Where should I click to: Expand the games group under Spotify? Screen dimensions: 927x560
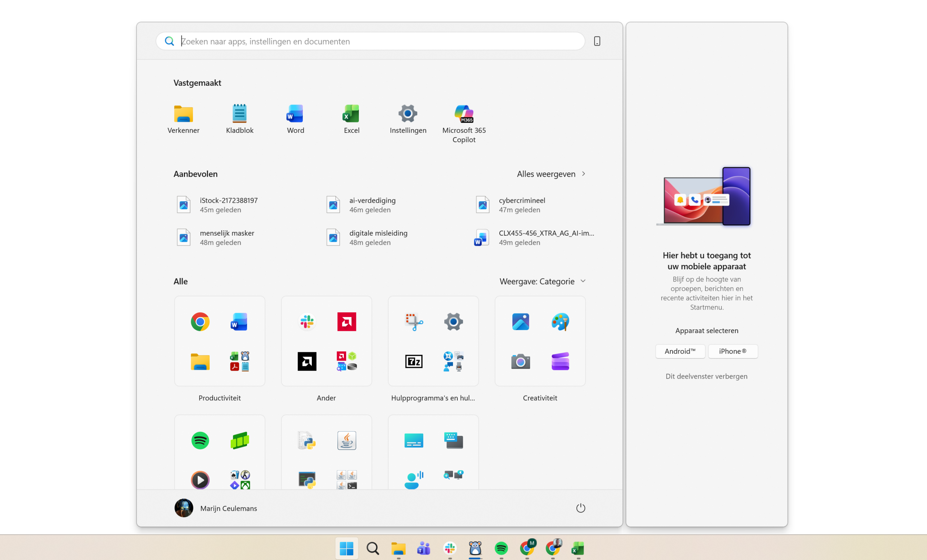[239, 480]
